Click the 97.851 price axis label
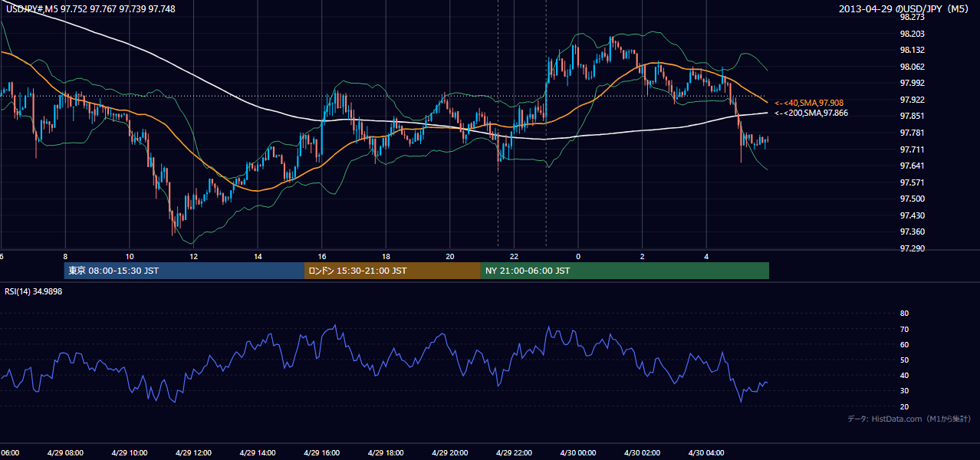 (x=912, y=117)
